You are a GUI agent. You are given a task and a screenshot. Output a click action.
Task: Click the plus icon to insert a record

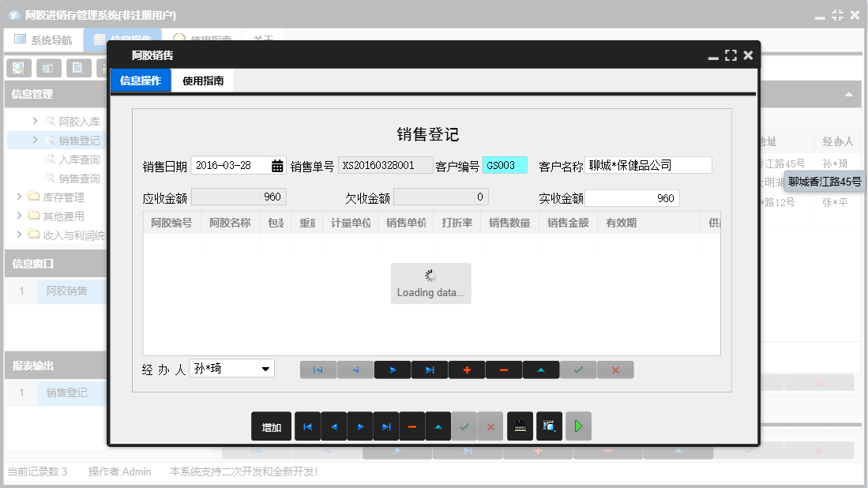pyautogui.click(x=466, y=369)
